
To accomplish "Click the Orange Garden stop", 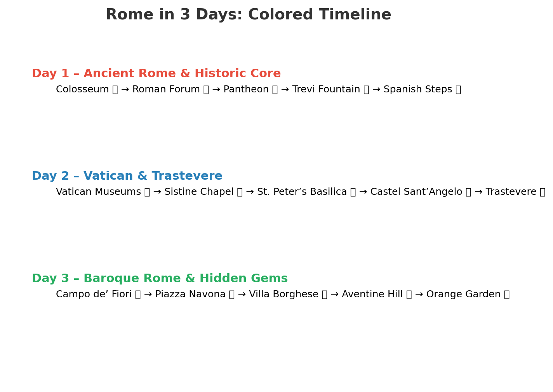I will click(464, 294).
